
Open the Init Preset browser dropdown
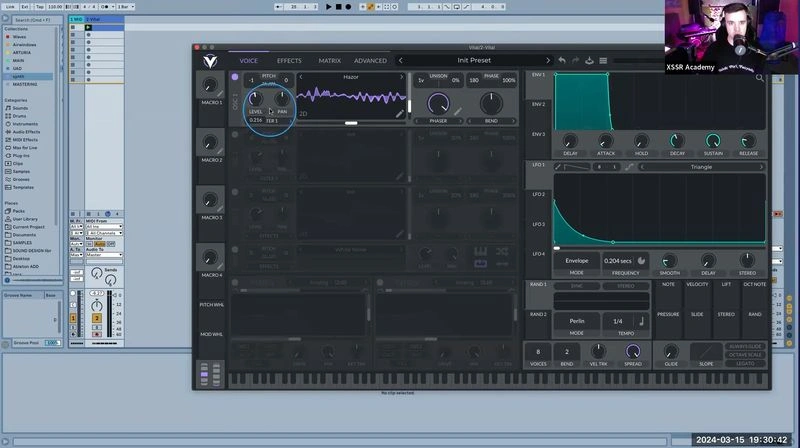(474, 60)
